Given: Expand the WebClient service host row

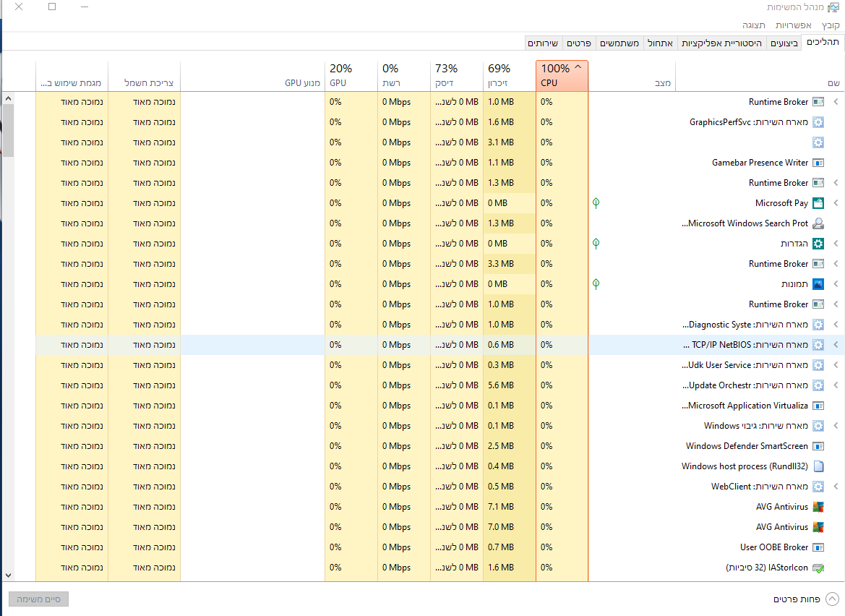Looking at the screenshot, I should [836, 487].
